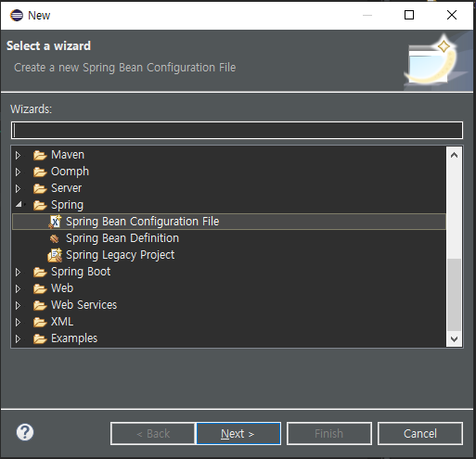This screenshot has height=459, width=476.
Task: Click the Web folder icon
Action: [40, 288]
